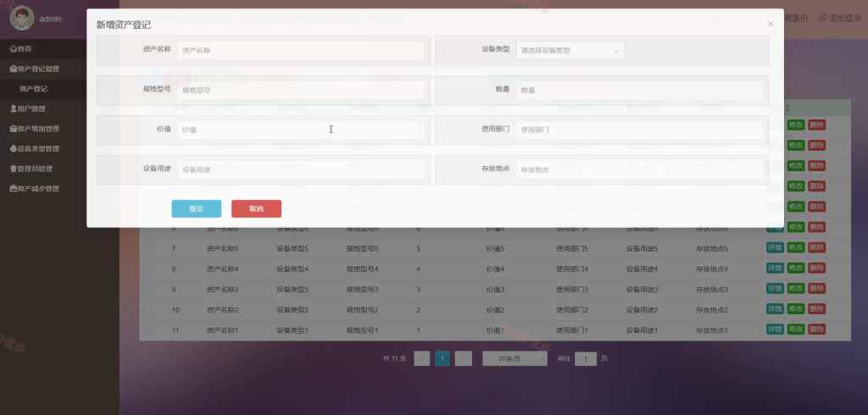
Task: Click the icon beside 资产增加管理
Action: click(14, 129)
